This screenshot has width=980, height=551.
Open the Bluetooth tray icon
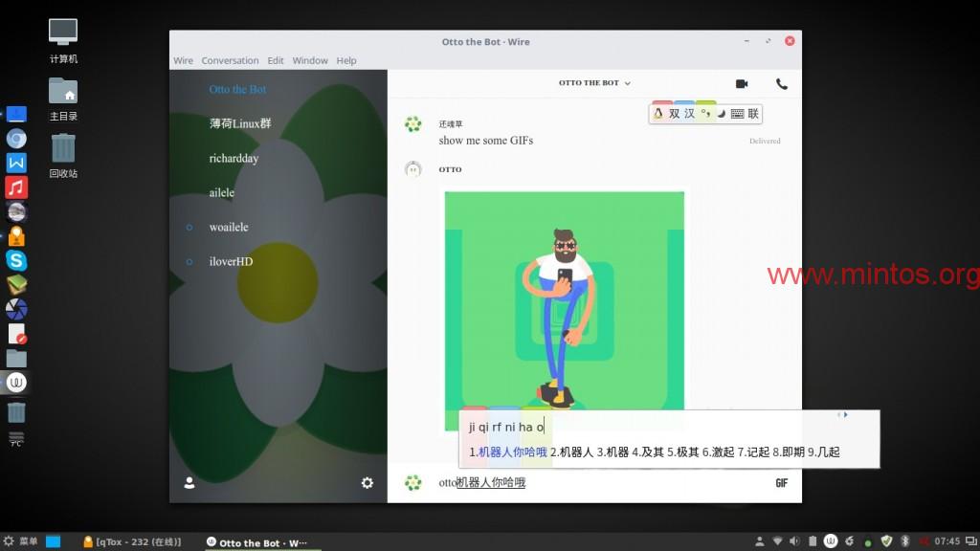[x=904, y=541]
